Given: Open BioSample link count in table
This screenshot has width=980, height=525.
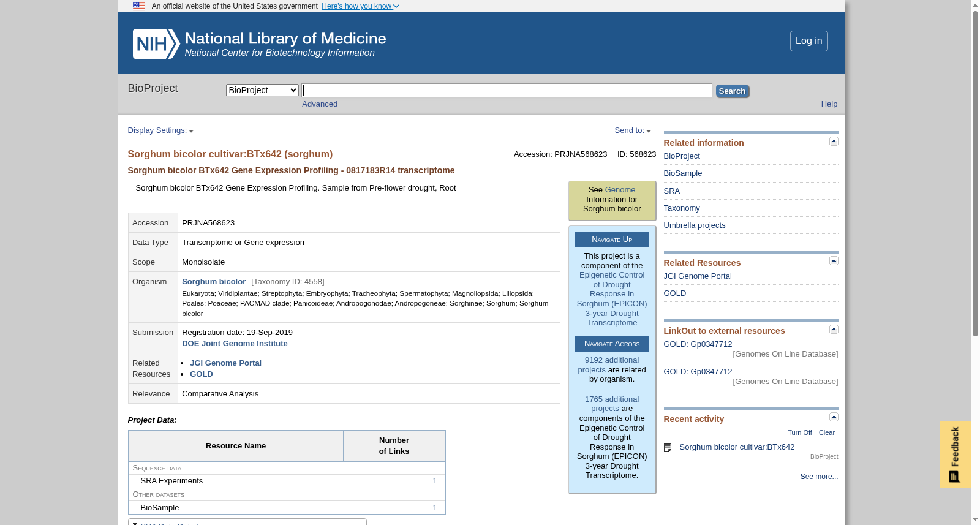Looking at the screenshot, I should [x=435, y=508].
